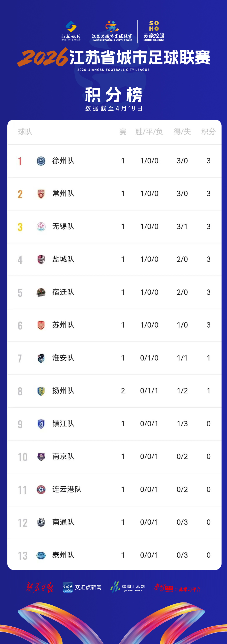Click the Suzhou team red badge
The width and height of the screenshot is (227, 644).
(41, 325)
